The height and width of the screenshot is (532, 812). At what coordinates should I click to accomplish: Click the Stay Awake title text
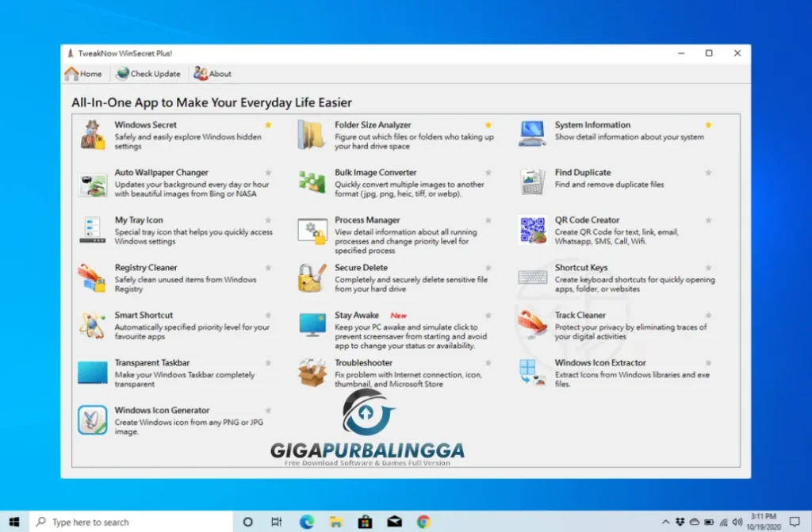pyautogui.click(x=357, y=315)
